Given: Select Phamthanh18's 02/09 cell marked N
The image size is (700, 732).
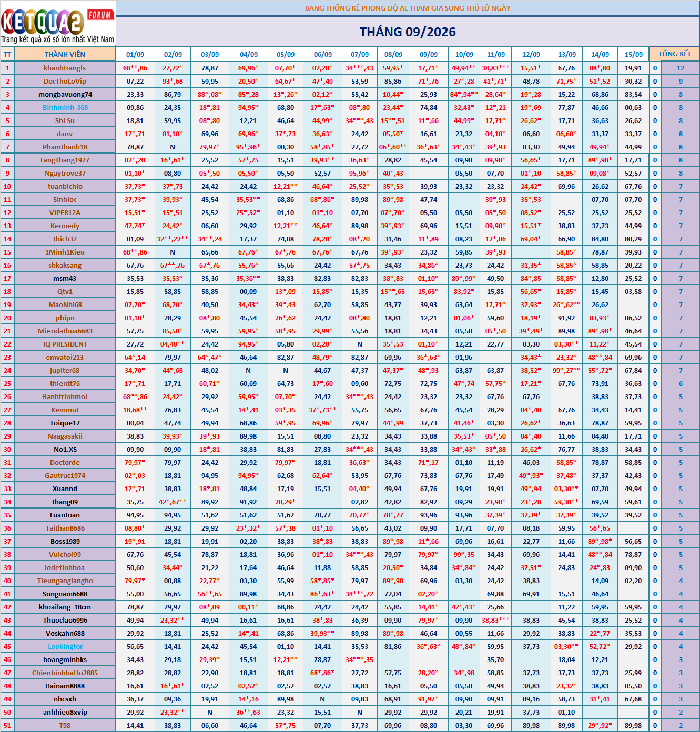Looking at the screenshot, I should coord(173,147).
